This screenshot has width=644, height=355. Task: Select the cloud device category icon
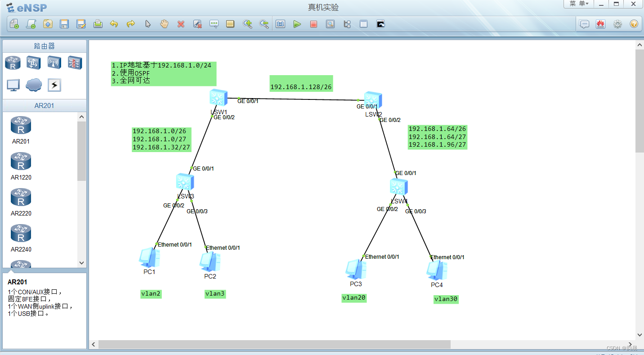tap(34, 85)
